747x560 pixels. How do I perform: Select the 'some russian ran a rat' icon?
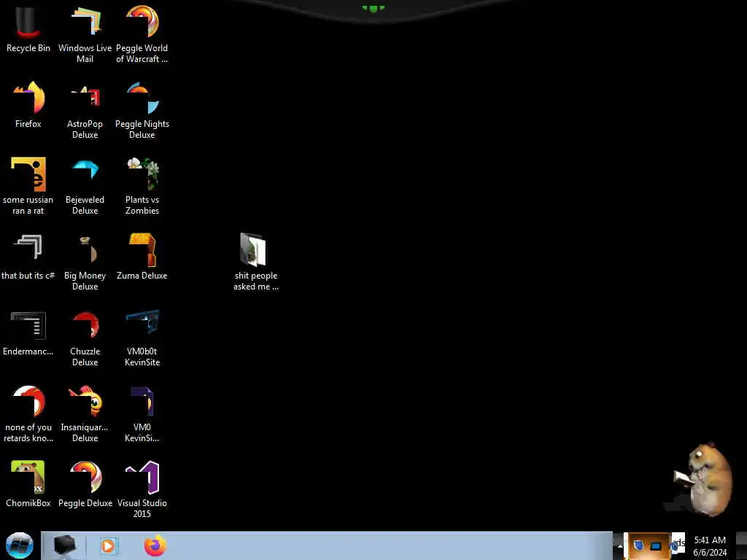[28, 186]
